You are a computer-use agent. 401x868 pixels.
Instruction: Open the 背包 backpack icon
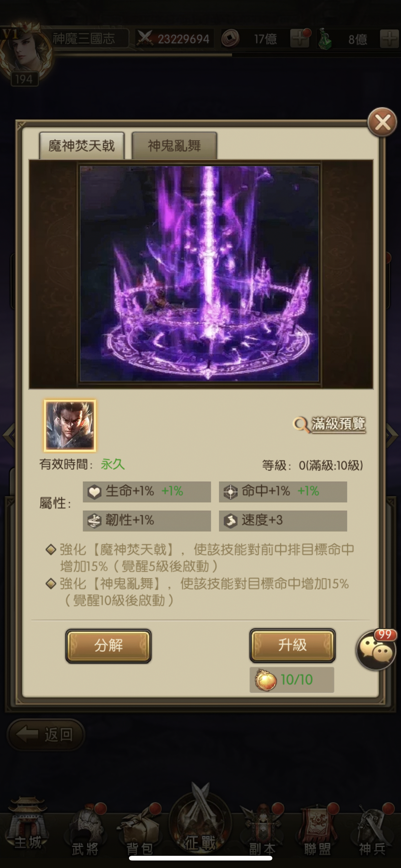[139, 828]
